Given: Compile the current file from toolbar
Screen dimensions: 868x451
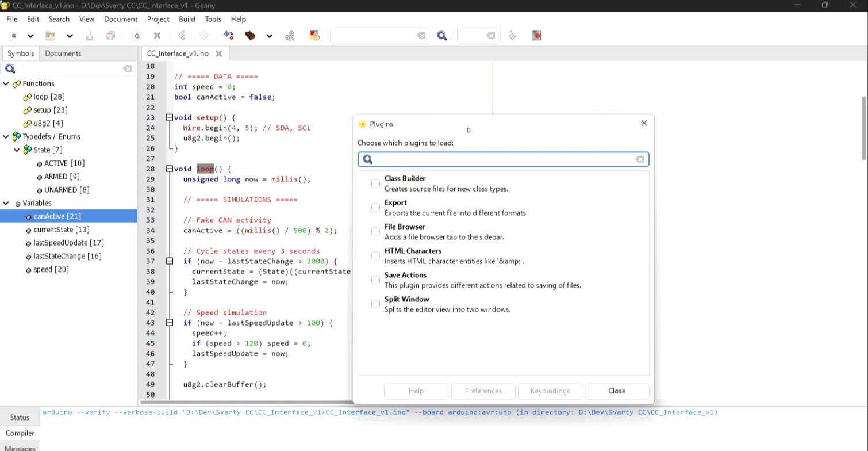Looking at the screenshot, I should 229,36.
